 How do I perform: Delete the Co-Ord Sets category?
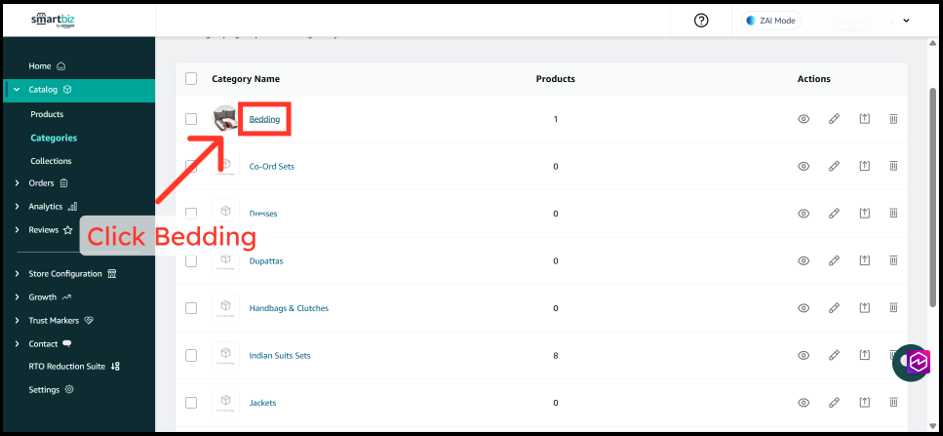tap(893, 166)
